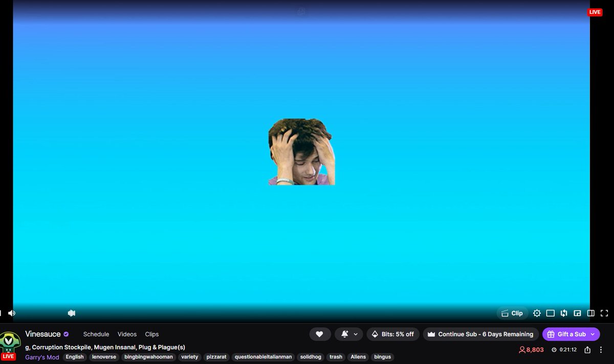
Task: Select the pizzarat tag
Action: 216,357
